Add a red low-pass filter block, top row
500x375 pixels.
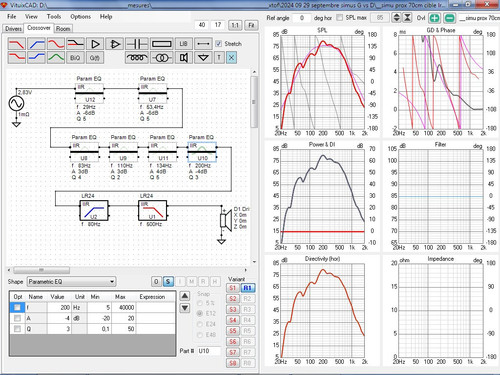coord(16,44)
